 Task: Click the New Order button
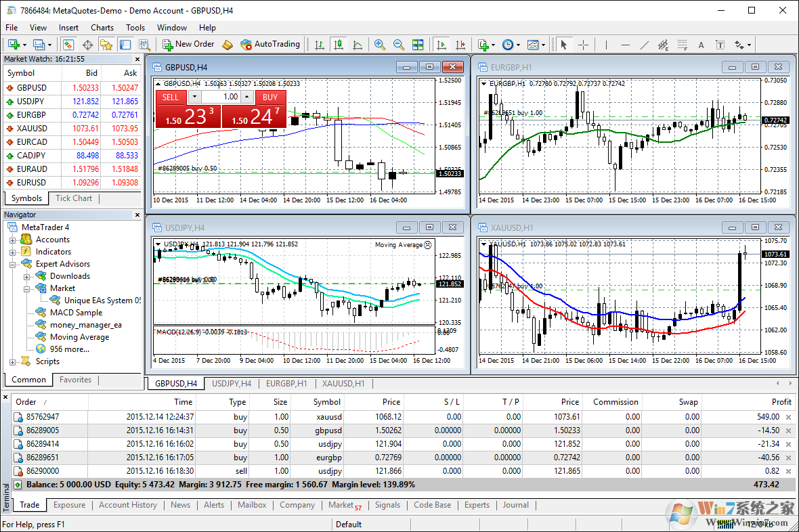(188, 45)
